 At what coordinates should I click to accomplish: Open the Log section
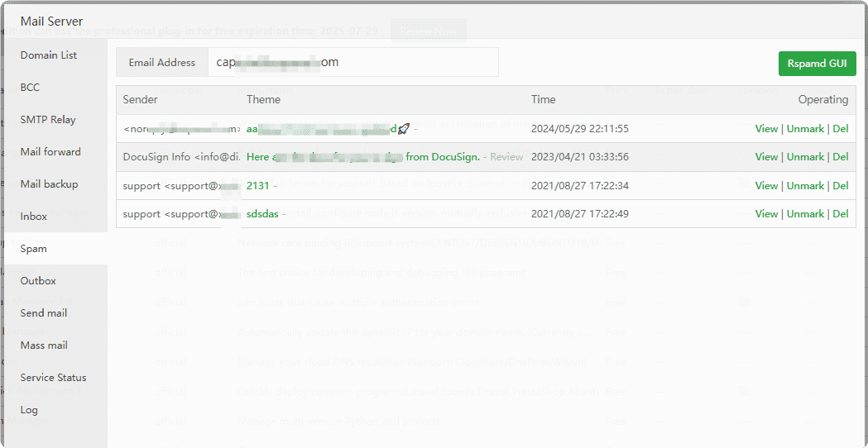coord(29,410)
